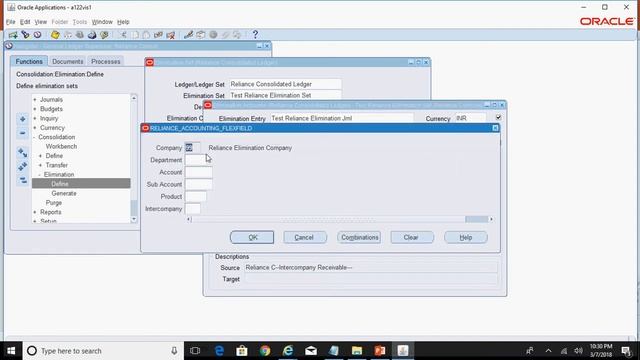640x360 pixels.
Task: Click the Print toolbar icon
Action: pyautogui.click(x=92, y=35)
